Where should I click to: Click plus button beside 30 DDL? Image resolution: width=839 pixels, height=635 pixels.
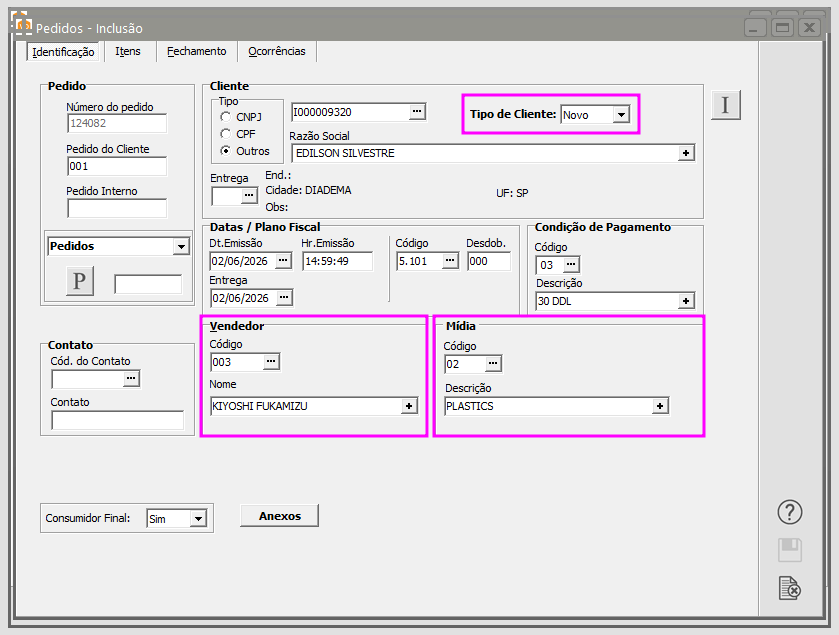pos(686,301)
